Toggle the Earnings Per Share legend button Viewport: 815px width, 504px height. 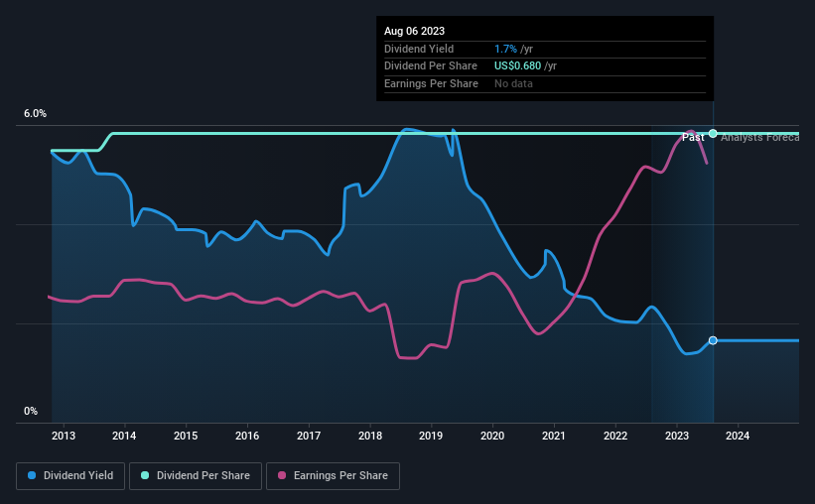point(333,476)
